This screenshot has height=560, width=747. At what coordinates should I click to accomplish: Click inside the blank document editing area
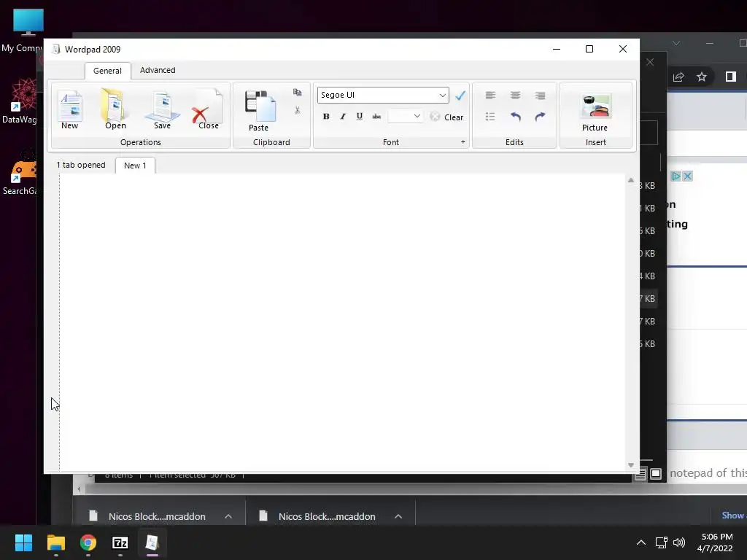tap(342, 322)
